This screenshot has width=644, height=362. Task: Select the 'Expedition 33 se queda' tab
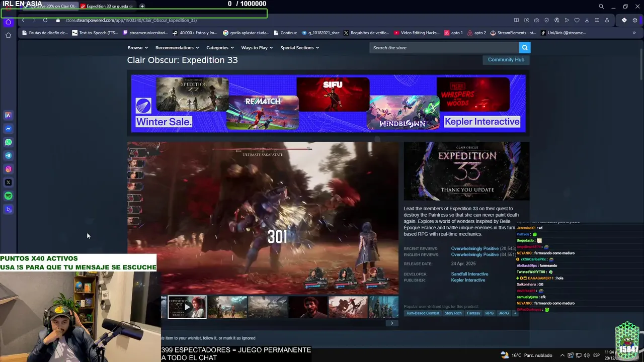pyautogui.click(x=107, y=7)
